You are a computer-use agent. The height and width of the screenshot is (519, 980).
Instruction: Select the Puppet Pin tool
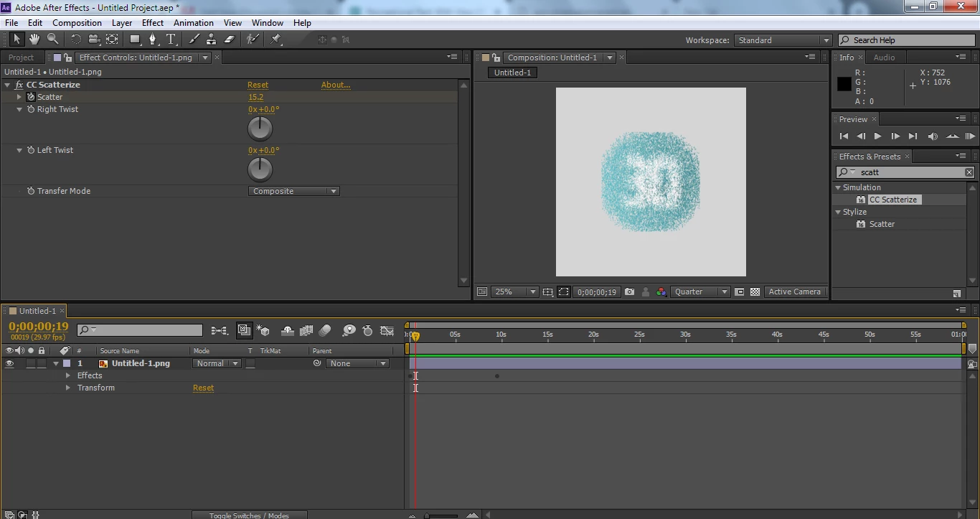coord(276,39)
